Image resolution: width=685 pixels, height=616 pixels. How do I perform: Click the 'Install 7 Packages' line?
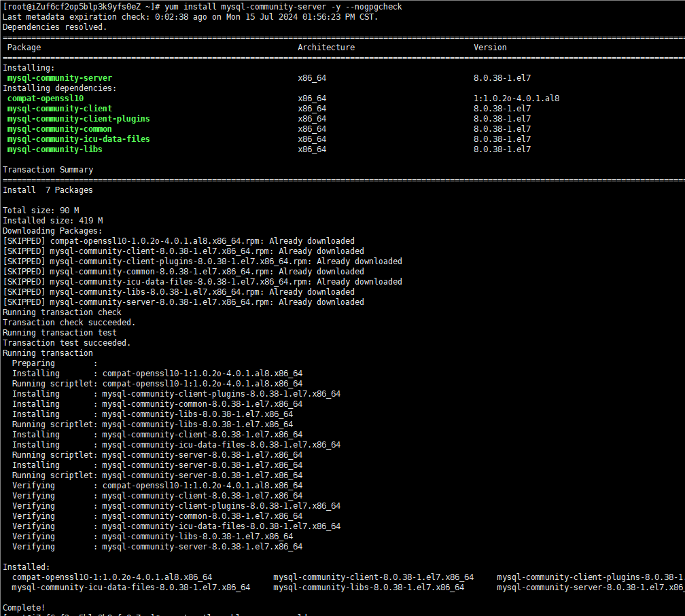pos(48,190)
